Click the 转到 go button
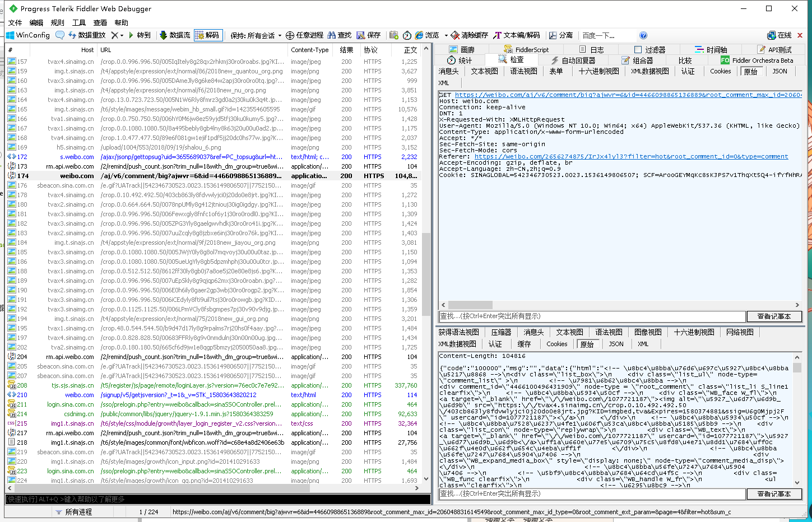Image resolution: width=812 pixels, height=522 pixels. click(140, 35)
